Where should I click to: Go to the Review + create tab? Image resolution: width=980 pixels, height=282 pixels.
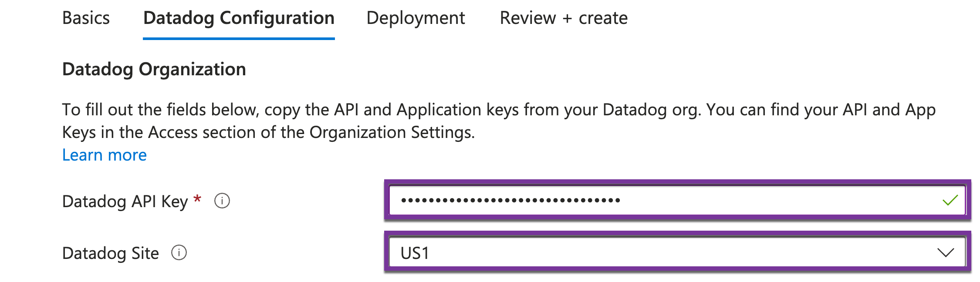564,18
